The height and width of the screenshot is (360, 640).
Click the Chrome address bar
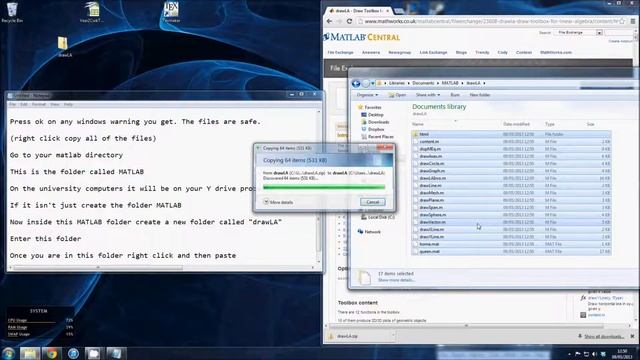(x=491, y=21)
